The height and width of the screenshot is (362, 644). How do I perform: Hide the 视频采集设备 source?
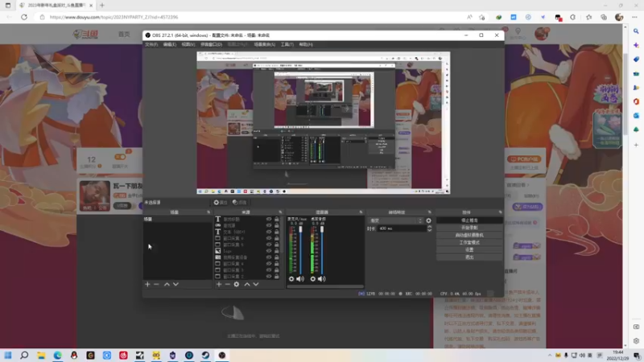point(269,257)
